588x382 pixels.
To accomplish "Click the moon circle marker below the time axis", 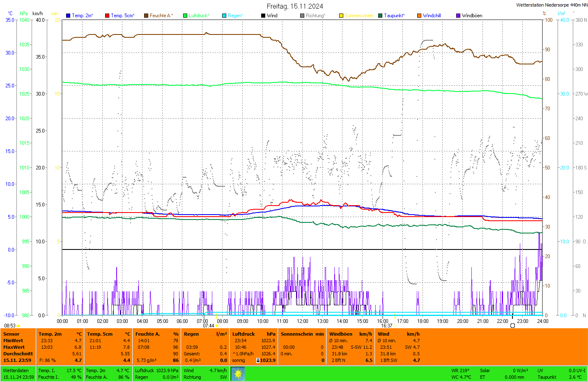I will click(x=512, y=325).
